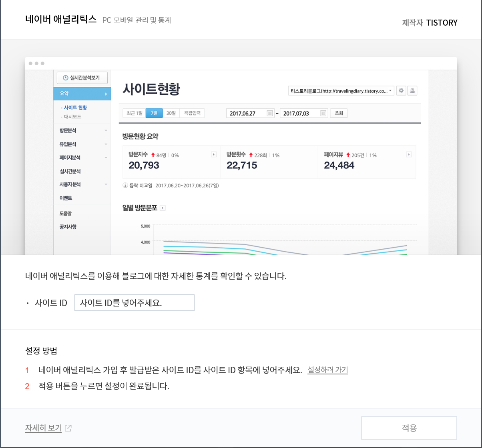Click the external link icon beside 자세히 보기

pos(68,428)
